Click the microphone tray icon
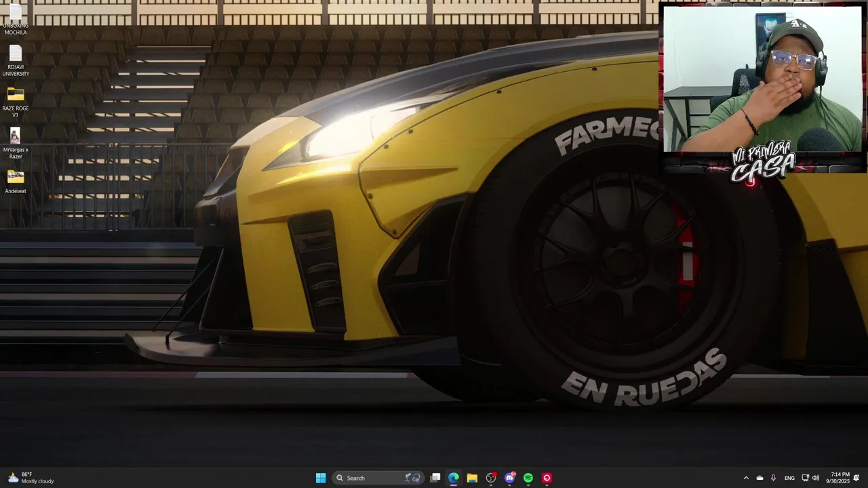The width and height of the screenshot is (868, 488). [x=773, y=478]
